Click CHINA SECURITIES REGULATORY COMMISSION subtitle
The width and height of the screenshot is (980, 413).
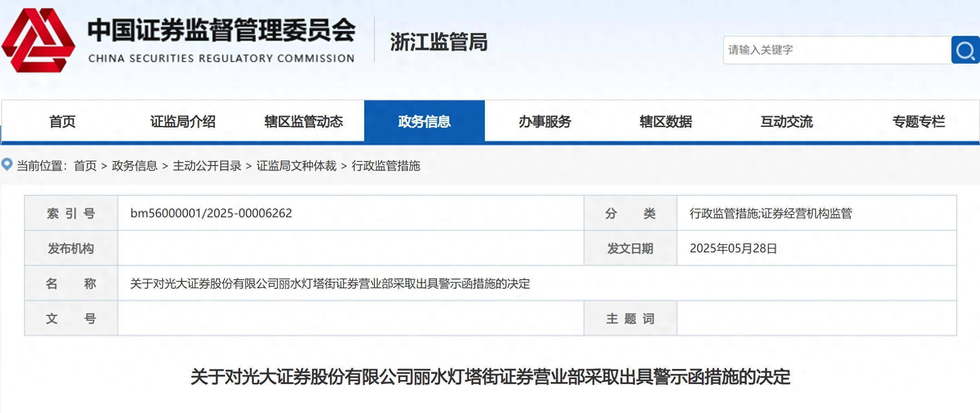(x=221, y=58)
